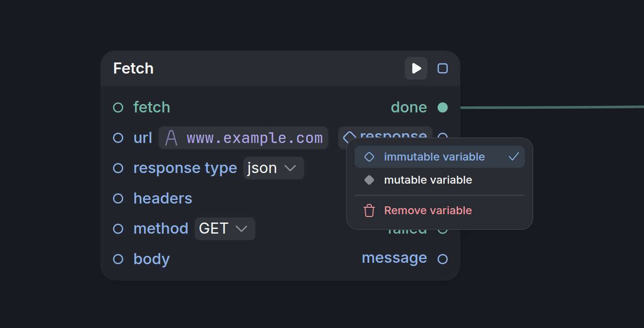Viewport: 644px width, 328px height.
Task: Click the green connection wire from done
Action: coord(552,107)
